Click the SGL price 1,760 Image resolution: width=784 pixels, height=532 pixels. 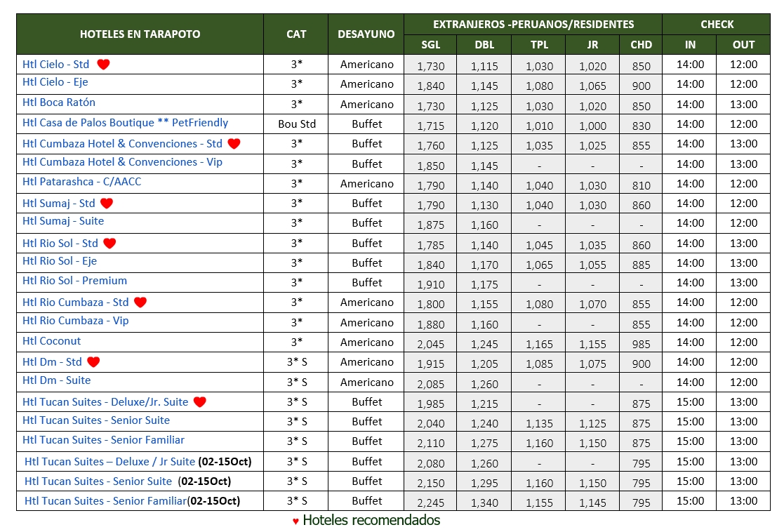(431, 145)
